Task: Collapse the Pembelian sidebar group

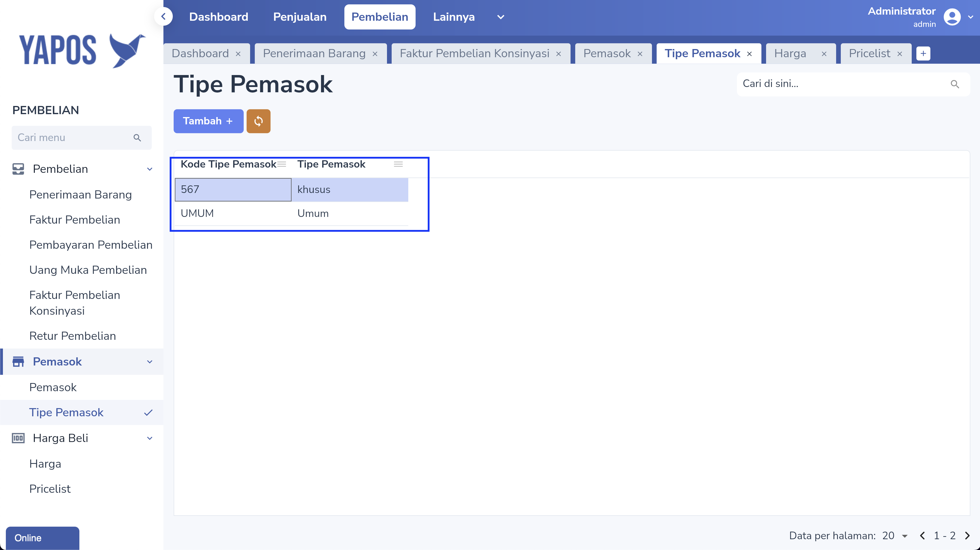Action: click(x=150, y=169)
